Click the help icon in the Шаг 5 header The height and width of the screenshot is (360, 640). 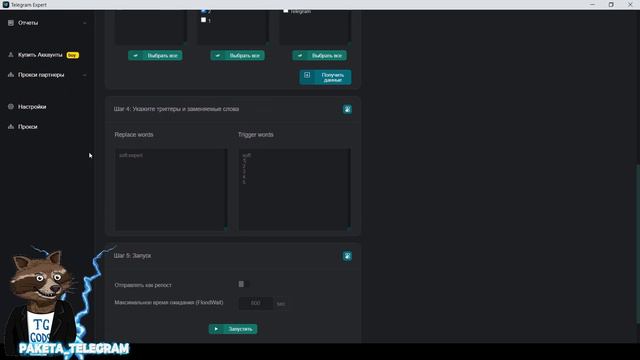pos(347,256)
